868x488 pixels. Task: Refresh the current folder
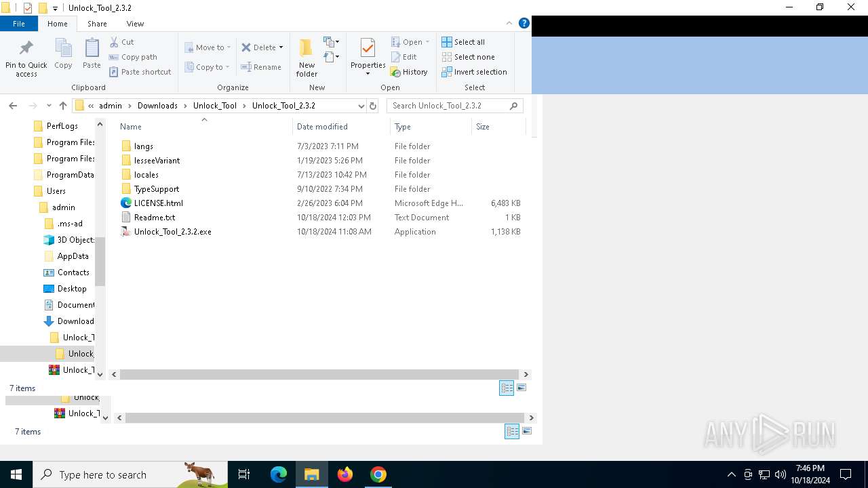372,106
